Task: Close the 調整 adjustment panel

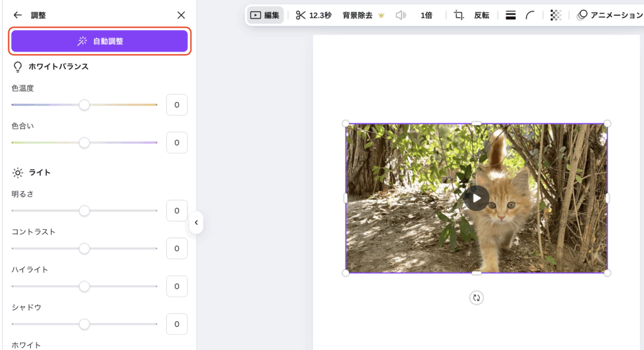Action: tap(181, 15)
